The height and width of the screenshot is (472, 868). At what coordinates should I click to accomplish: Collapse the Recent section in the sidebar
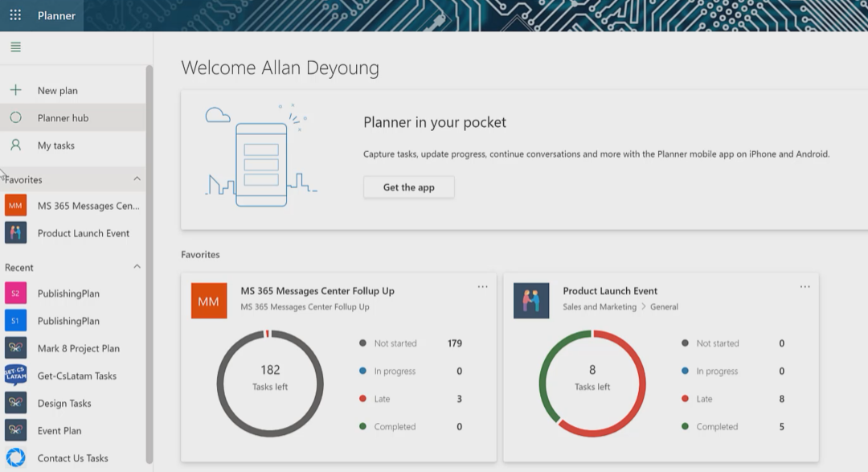(137, 266)
